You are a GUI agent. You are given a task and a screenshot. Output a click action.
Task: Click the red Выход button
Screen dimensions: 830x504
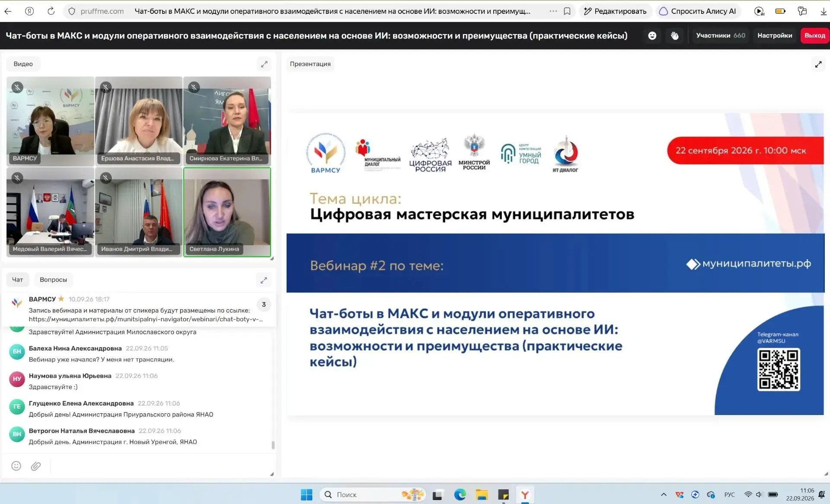814,35
